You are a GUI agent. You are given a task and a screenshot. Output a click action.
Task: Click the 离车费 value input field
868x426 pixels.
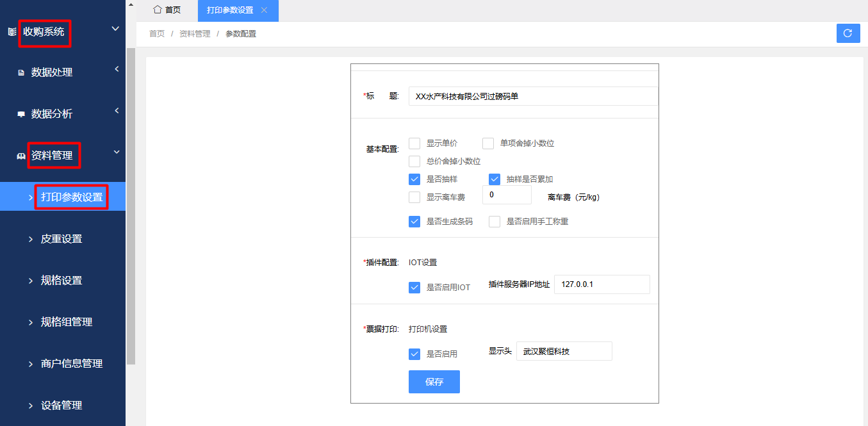point(507,195)
